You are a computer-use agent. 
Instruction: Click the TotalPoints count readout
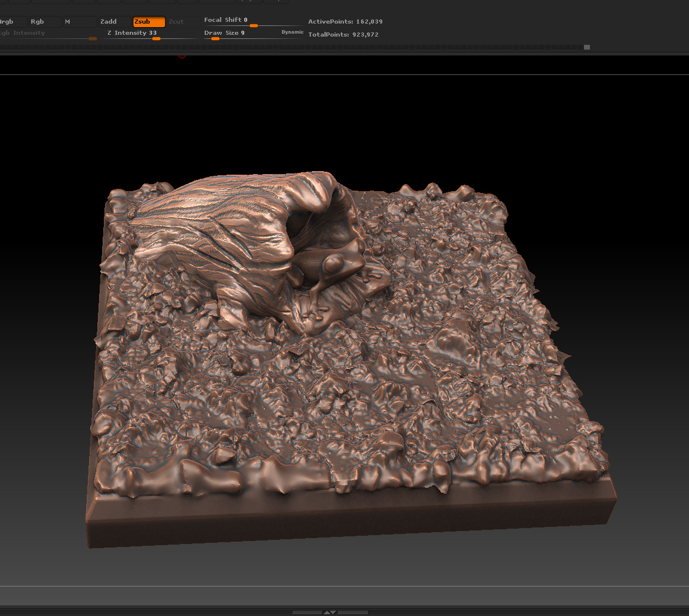343,35
